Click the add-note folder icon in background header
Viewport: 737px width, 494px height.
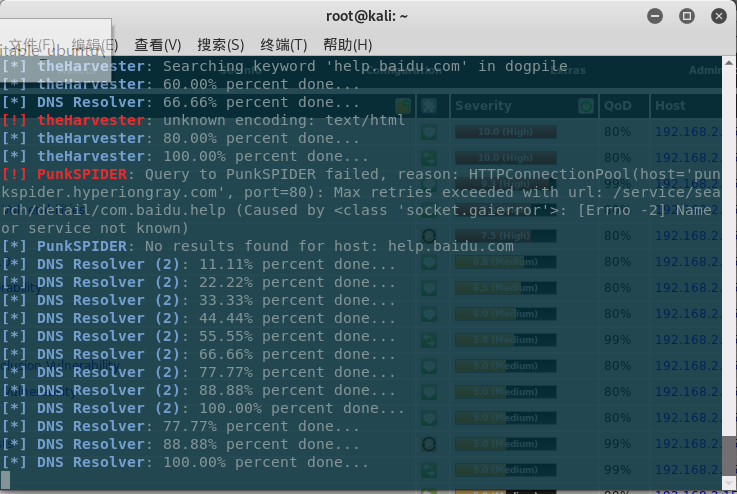[x=403, y=106]
